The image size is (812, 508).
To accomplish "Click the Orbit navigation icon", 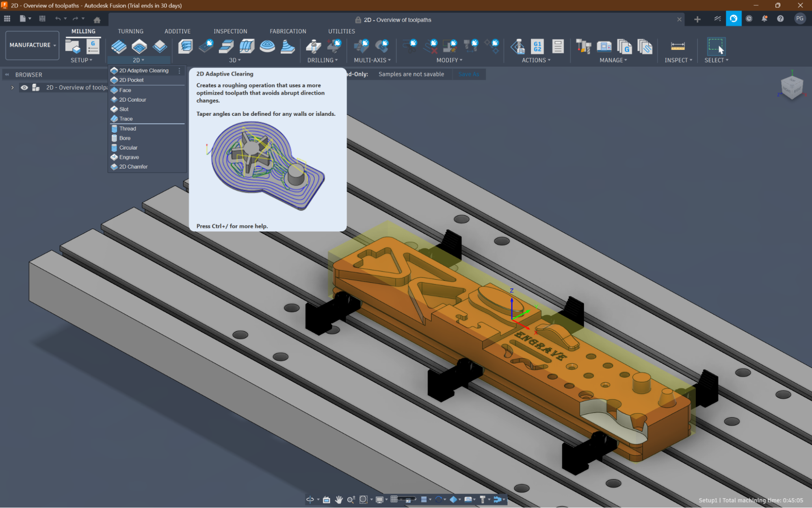I will pyautogui.click(x=310, y=499).
